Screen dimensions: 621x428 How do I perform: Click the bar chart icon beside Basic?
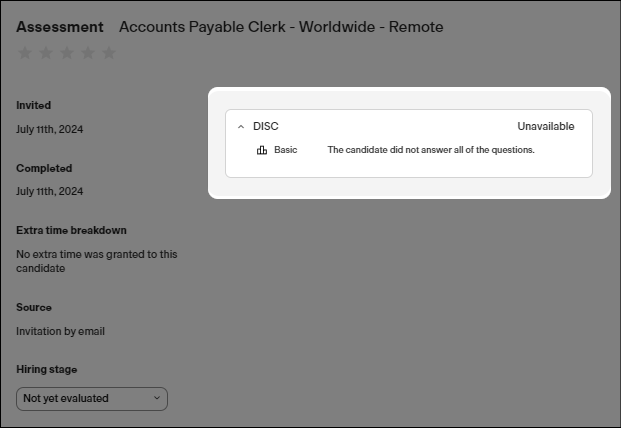point(262,150)
